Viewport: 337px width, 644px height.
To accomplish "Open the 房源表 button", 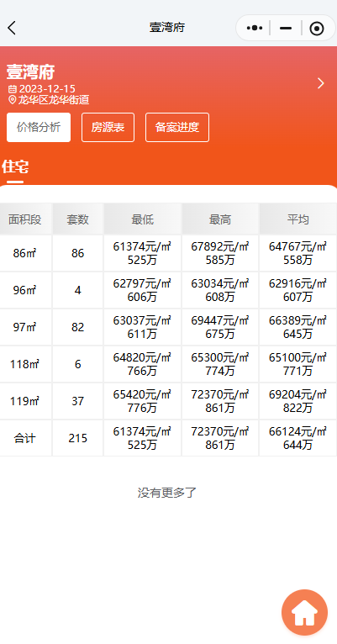I will (108, 127).
